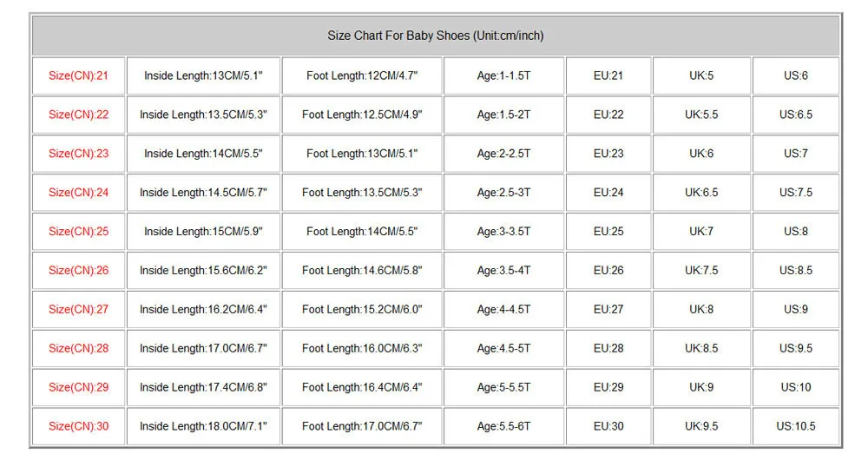
Task: Select the red Size(CN):24 label
Action: pos(79,192)
